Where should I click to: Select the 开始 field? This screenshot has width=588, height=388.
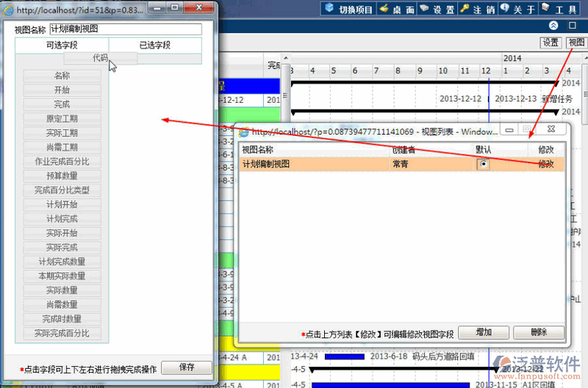pyautogui.click(x=62, y=90)
